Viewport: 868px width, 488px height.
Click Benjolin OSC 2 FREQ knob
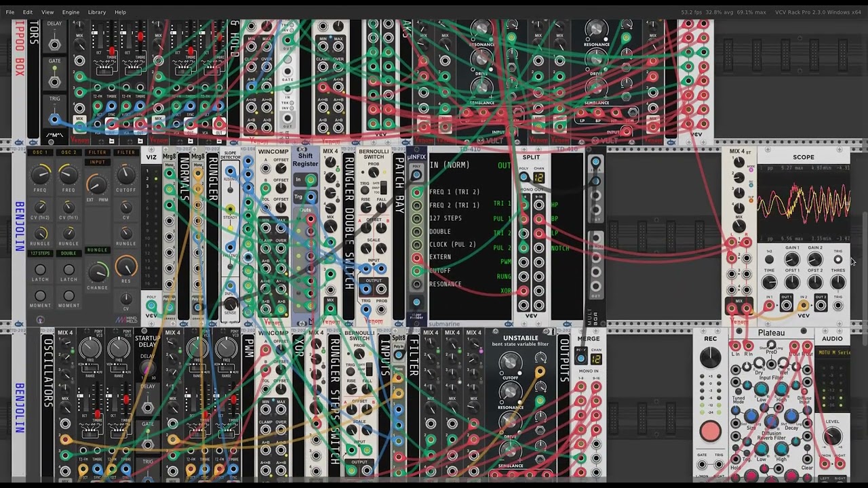[68, 176]
